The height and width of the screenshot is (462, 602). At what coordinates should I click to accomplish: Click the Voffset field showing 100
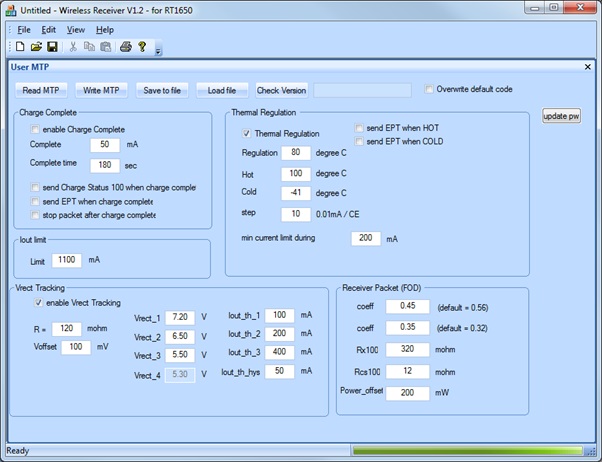click(x=76, y=347)
